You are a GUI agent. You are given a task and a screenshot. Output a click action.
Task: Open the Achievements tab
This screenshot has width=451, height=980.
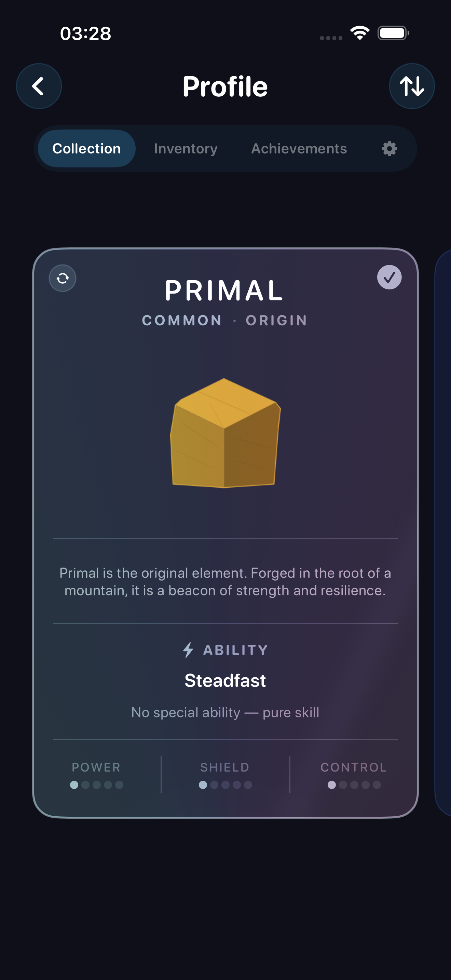click(299, 148)
